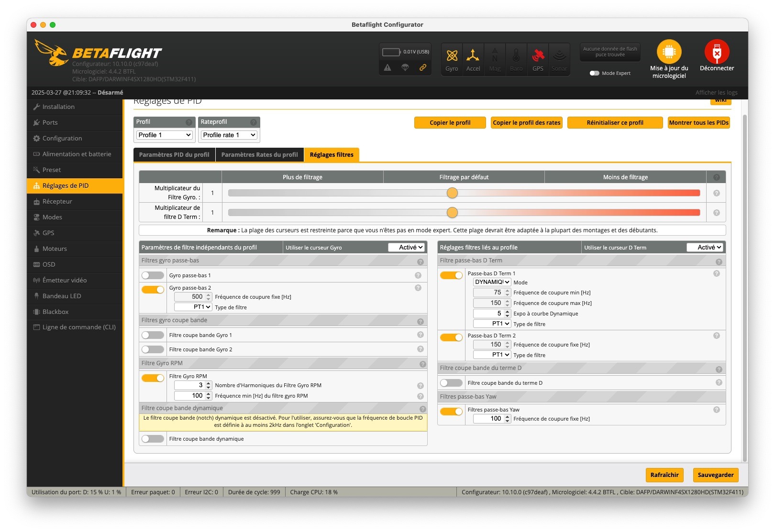The height and width of the screenshot is (532, 775).
Task: Open Utiliser le curseur D Term dropdown
Action: click(705, 247)
